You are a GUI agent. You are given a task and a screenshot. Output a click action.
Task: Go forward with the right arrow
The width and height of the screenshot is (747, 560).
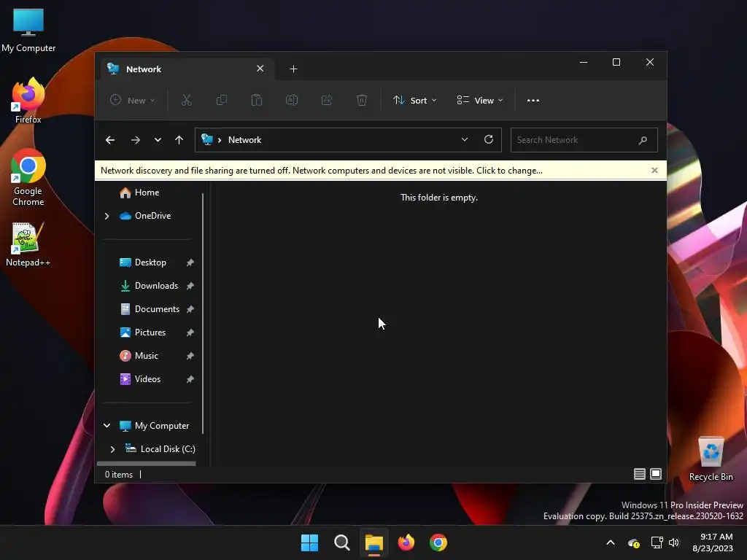click(x=135, y=140)
